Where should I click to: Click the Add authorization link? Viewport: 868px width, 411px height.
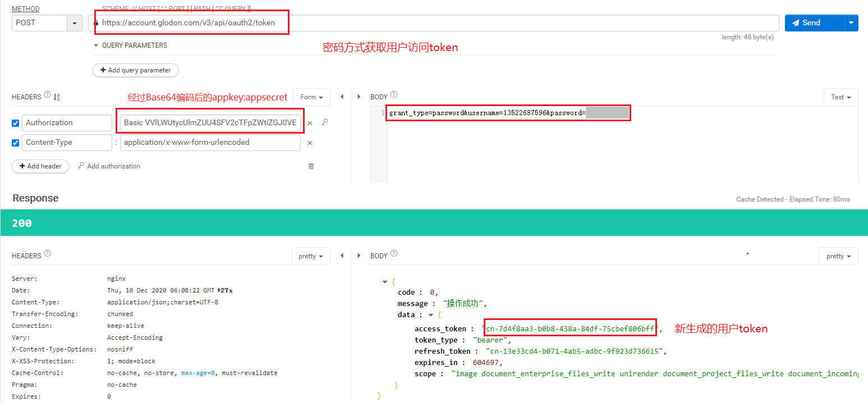point(109,166)
